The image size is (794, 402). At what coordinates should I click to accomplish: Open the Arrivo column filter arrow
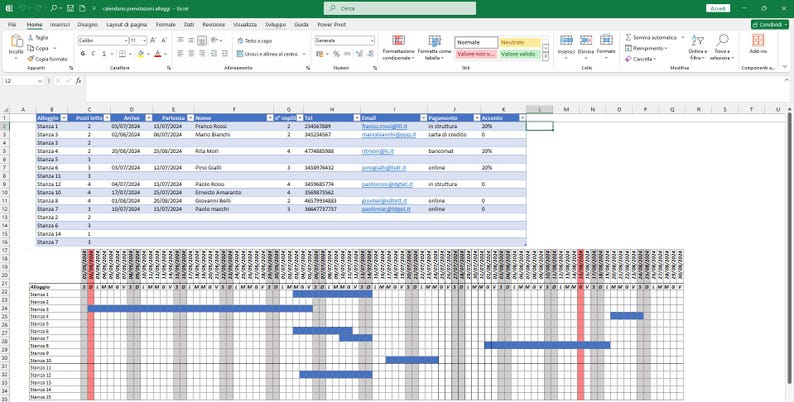pyautogui.click(x=148, y=117)
